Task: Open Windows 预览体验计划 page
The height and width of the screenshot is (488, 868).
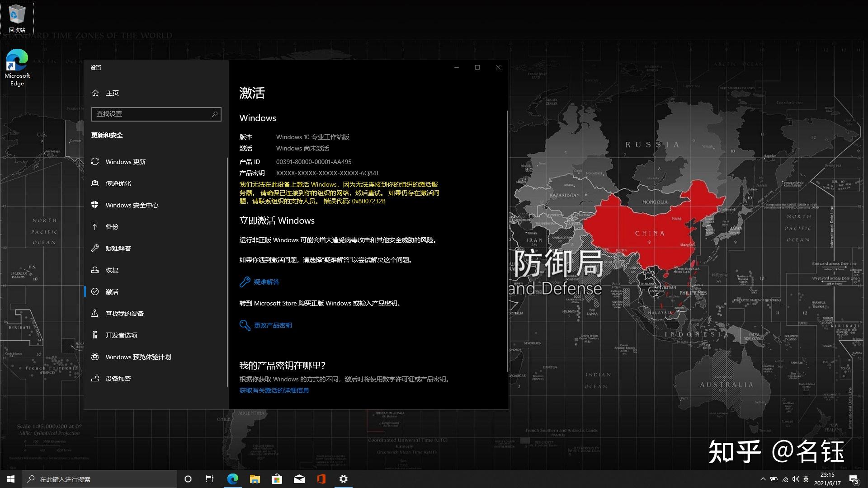Action: (x=138, y=357)
